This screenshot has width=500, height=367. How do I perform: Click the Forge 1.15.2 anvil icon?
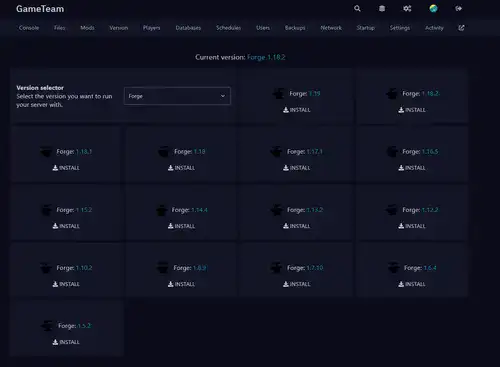coord(46,210)
